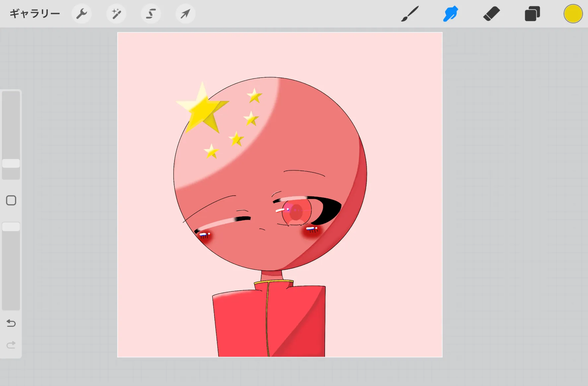Select the Smudge finger tool

450,14
